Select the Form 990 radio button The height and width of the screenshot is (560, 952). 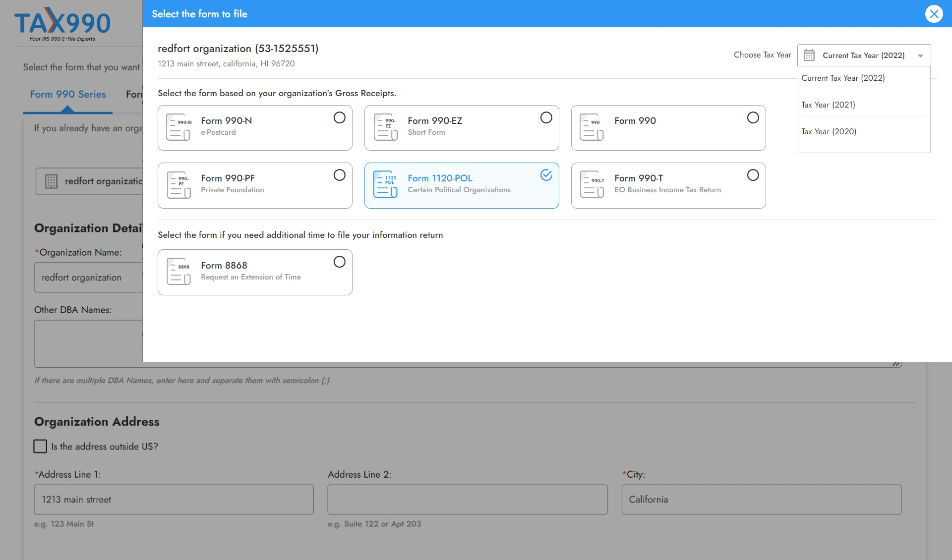tap(753, 117)
